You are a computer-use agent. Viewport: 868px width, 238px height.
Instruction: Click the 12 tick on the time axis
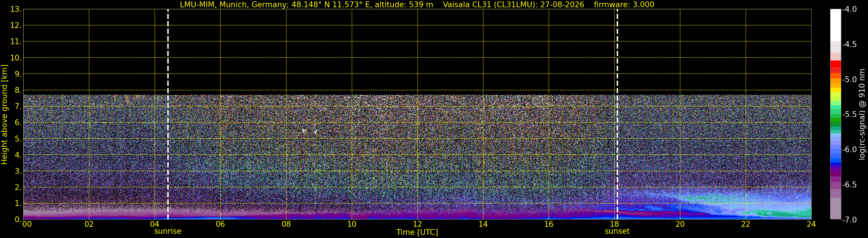coord(417,224)
